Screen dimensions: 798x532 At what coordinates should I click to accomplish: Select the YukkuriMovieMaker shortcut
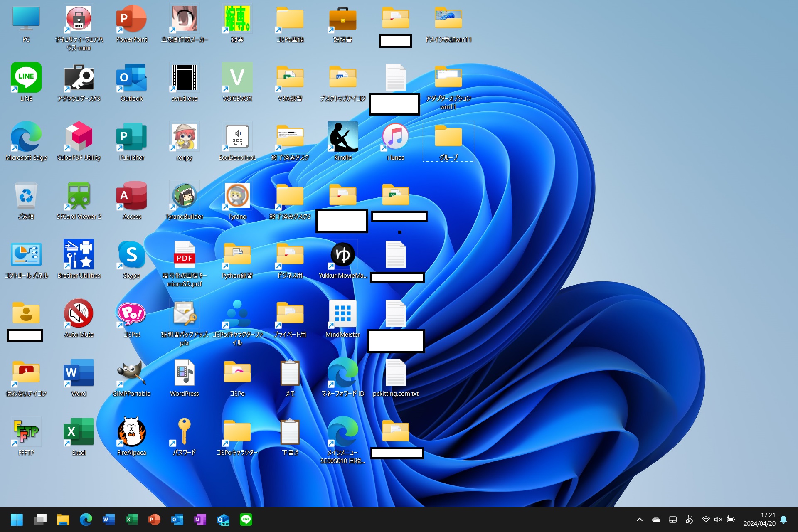click(342, 255)
